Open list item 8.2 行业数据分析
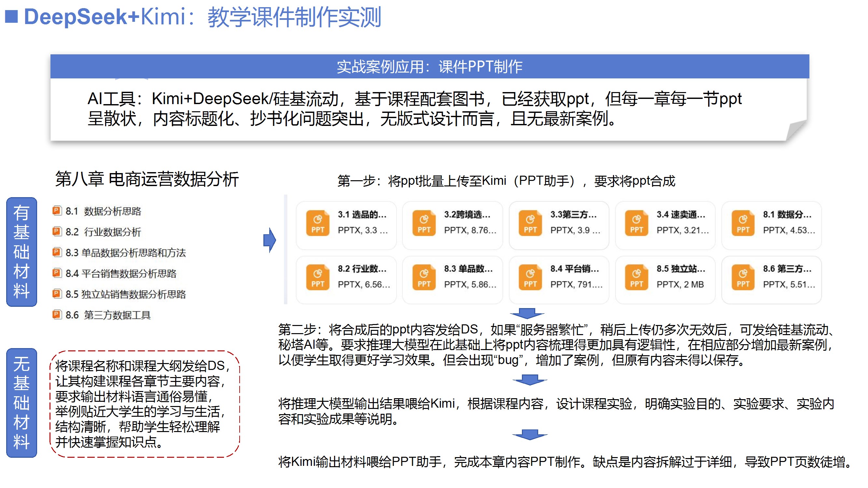Viewport: 868px width, 488px height. [x=103, y=232]
